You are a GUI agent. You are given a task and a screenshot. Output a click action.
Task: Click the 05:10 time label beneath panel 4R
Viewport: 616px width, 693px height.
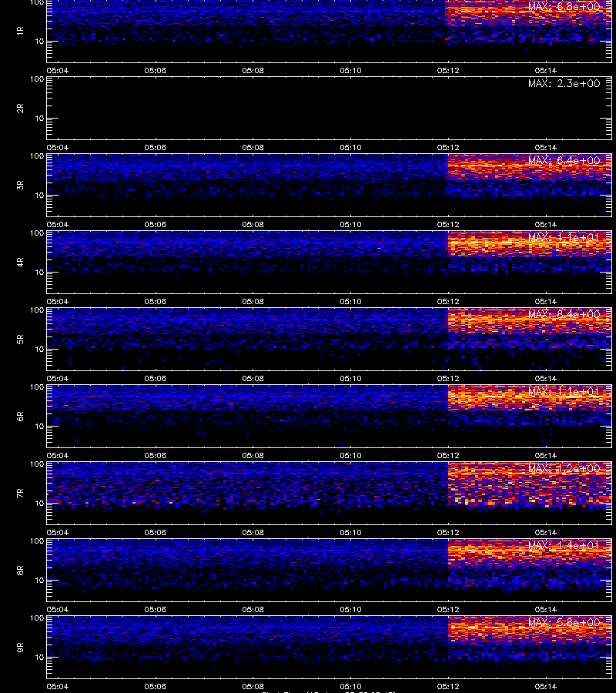[x=350, y=301]
